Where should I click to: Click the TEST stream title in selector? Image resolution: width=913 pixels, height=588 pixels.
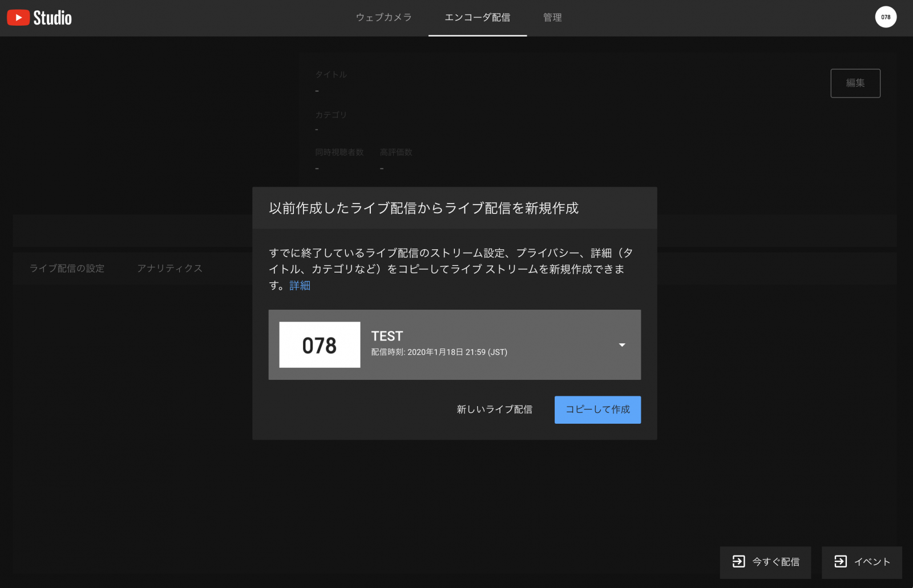tap(387, 336)
